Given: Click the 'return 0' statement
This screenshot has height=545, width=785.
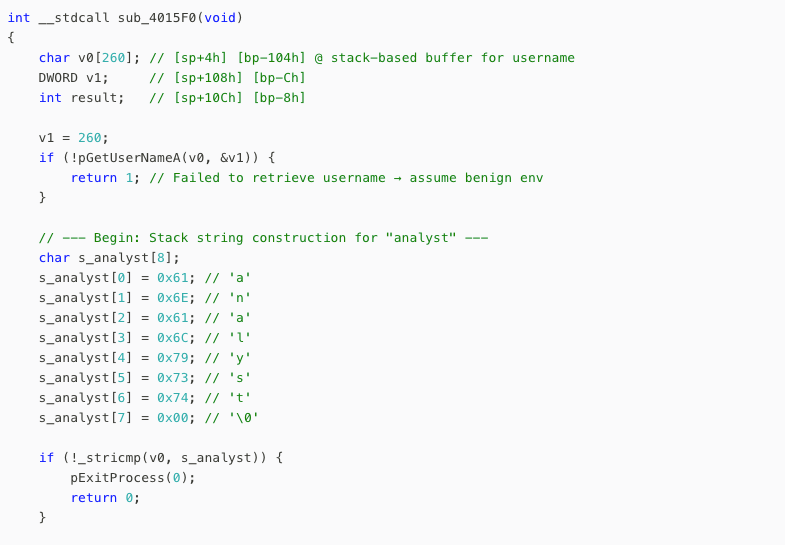Looking at the screenshot, I should (105, 498).
